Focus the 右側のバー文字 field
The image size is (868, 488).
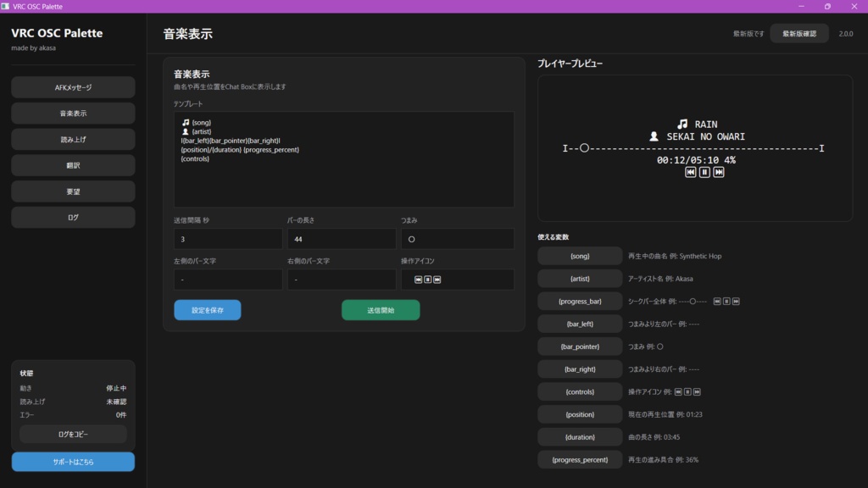click(x=342, y=280)
